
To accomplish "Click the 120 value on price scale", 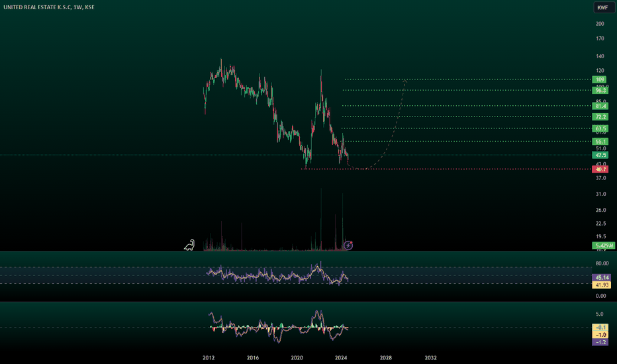I will [x=600, y=71].
